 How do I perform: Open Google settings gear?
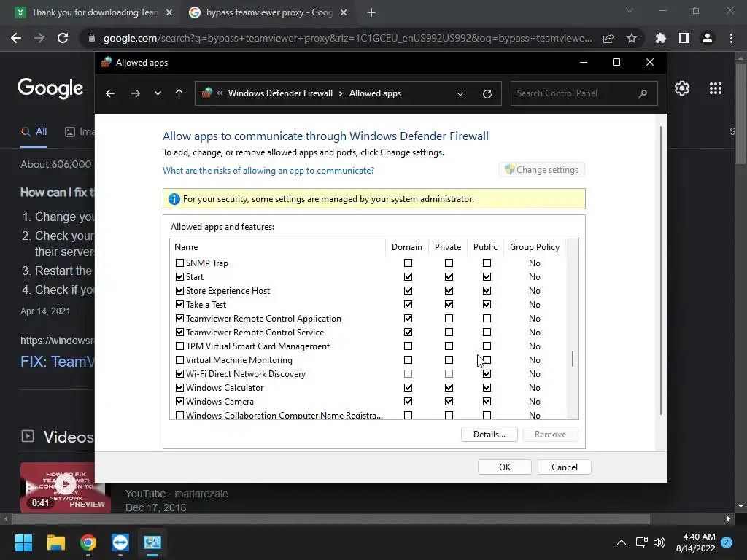tap(682, 88)
